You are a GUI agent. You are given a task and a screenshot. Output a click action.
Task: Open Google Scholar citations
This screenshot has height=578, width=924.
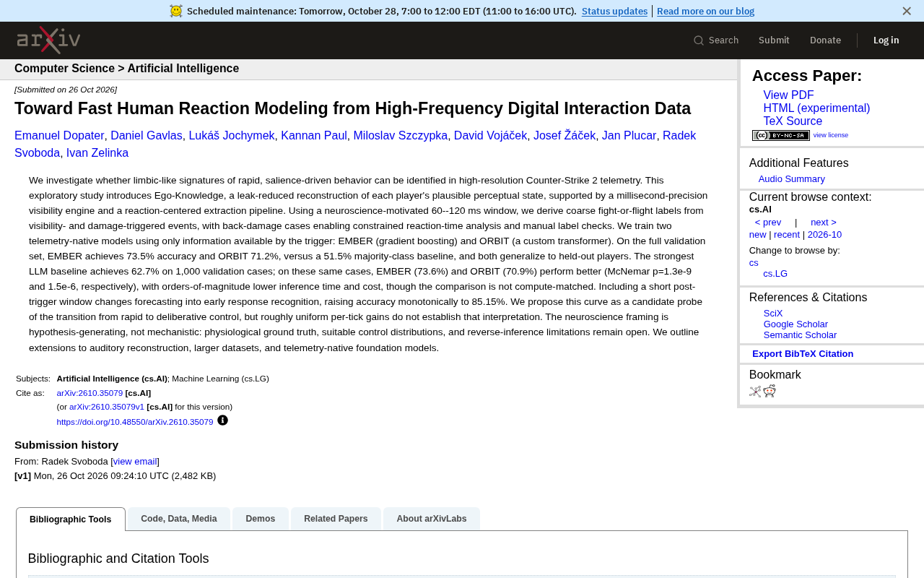coord(796,324)
